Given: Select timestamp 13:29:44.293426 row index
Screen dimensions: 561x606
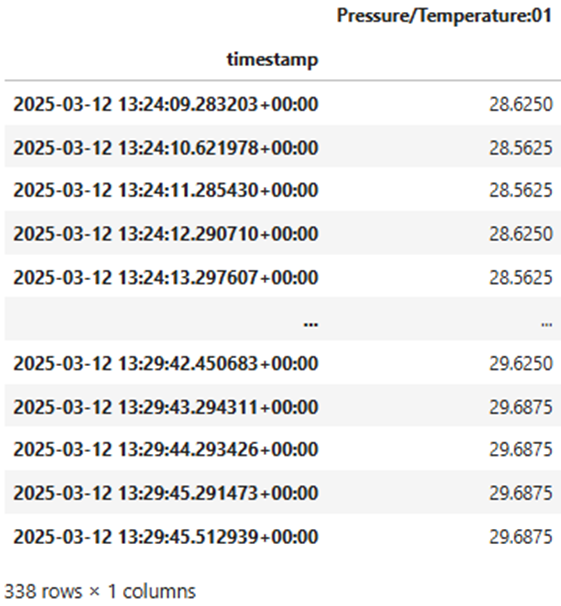Looking at the screenshot, I should tap(166, 449).
